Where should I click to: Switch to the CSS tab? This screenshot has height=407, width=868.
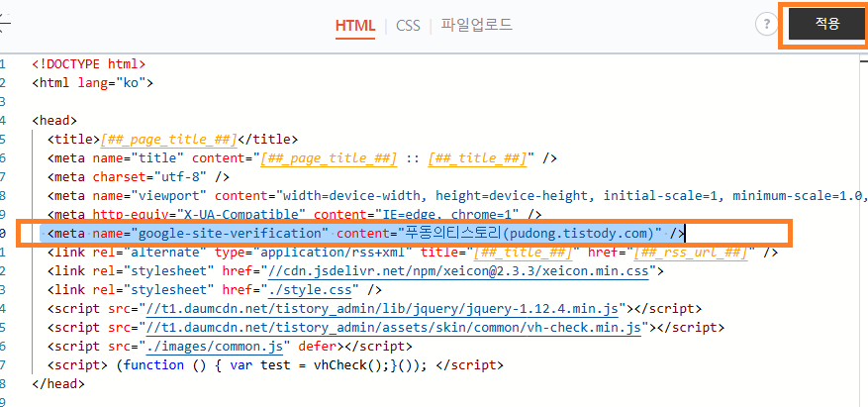click(x=408, y=25)
